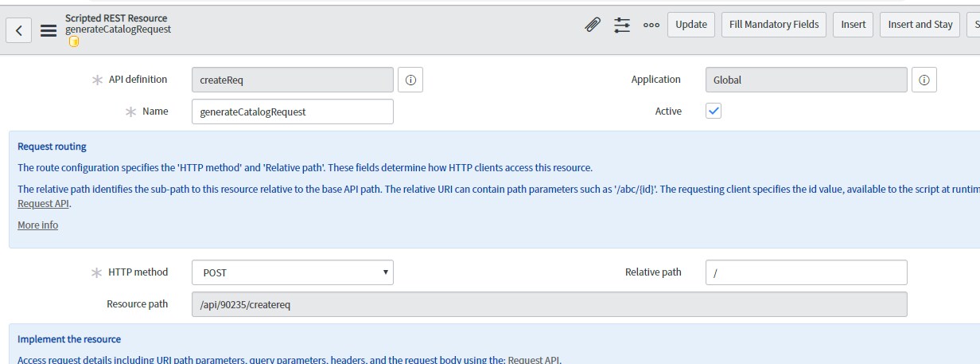Screen dimensions: 980x364
Task: Open the attachments paperclip icon
Action: point(592,25)
